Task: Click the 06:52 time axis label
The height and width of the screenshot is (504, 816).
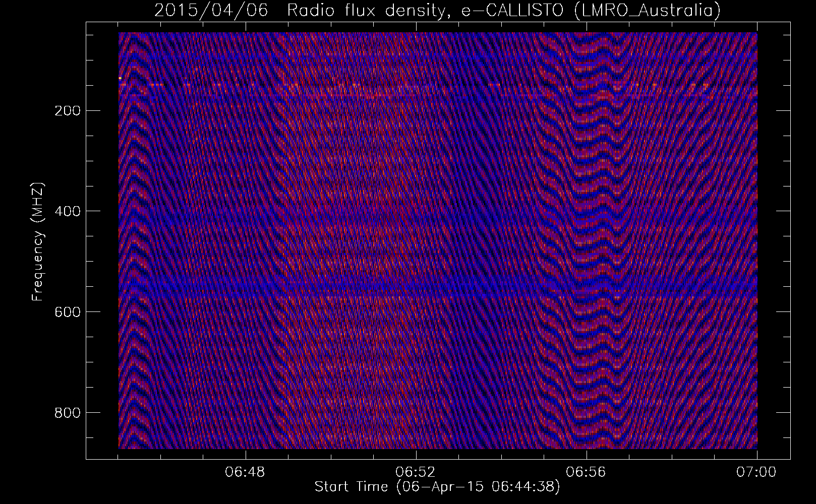Action: (x=416, y=473)
